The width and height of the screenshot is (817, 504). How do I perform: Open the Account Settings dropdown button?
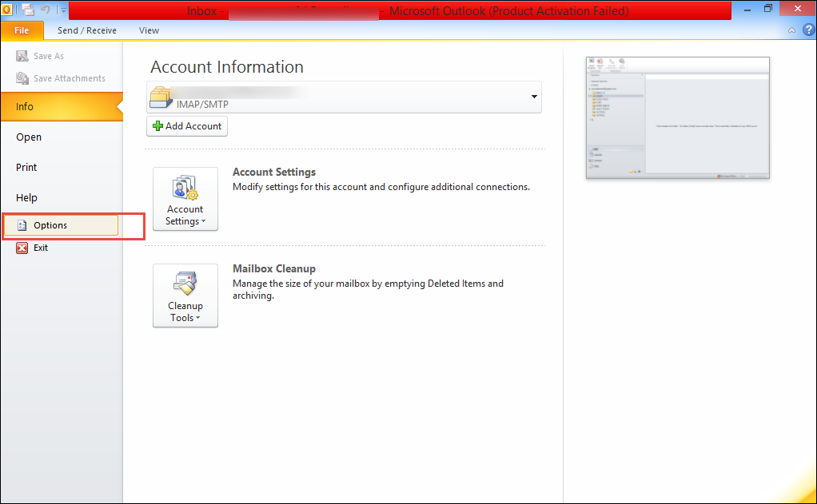point(185,199)
